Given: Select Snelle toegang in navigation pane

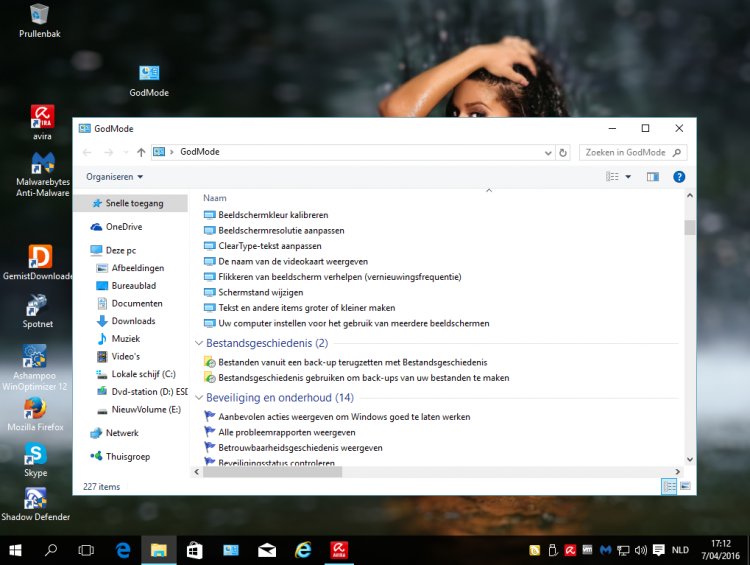Looking at the screenshot, I should coord(133,203).
